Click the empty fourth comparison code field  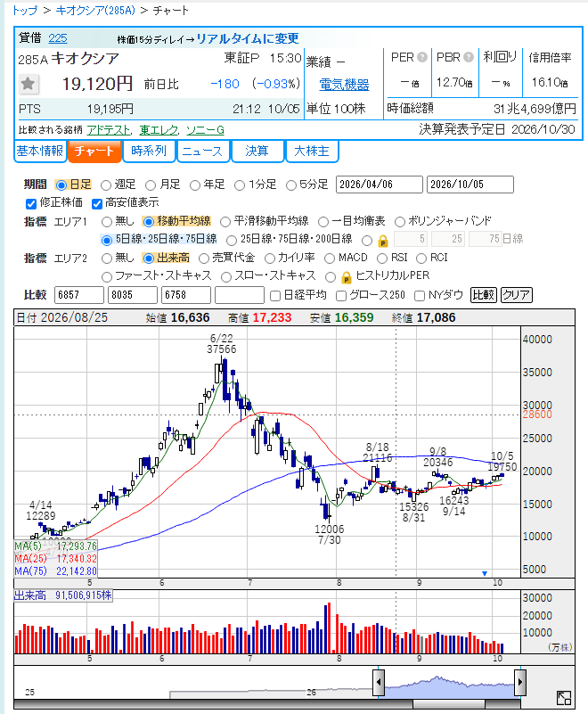point(240,295)
